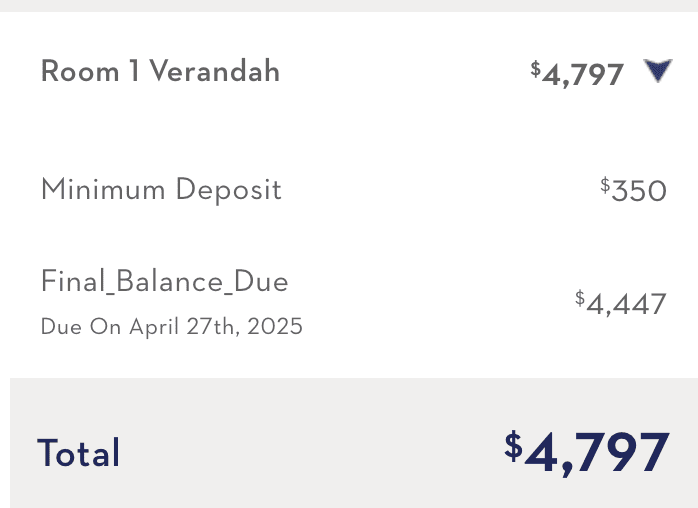Click the dollar sign before 4,447

pyautogui.click(x=580, y=297)
